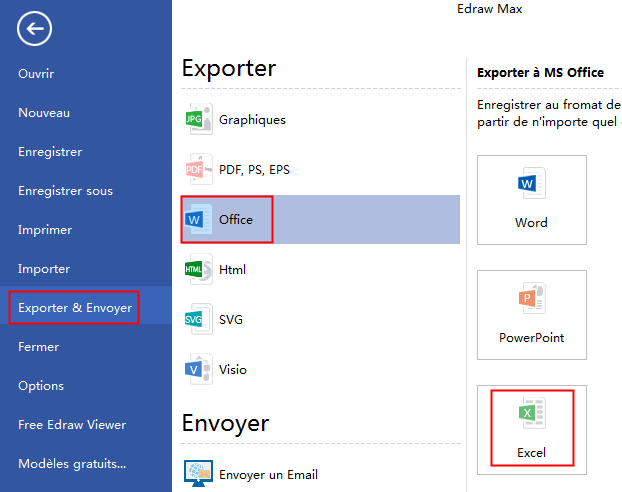The width and height of the screenshot is (622, 492).
Task: Select Importer in the sidebar
Action: pos(44,269)
